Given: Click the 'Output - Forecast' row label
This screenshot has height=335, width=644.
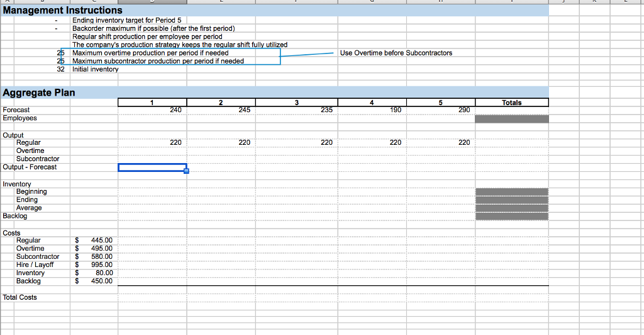Looking at the screenshot, I should (30, 167).
